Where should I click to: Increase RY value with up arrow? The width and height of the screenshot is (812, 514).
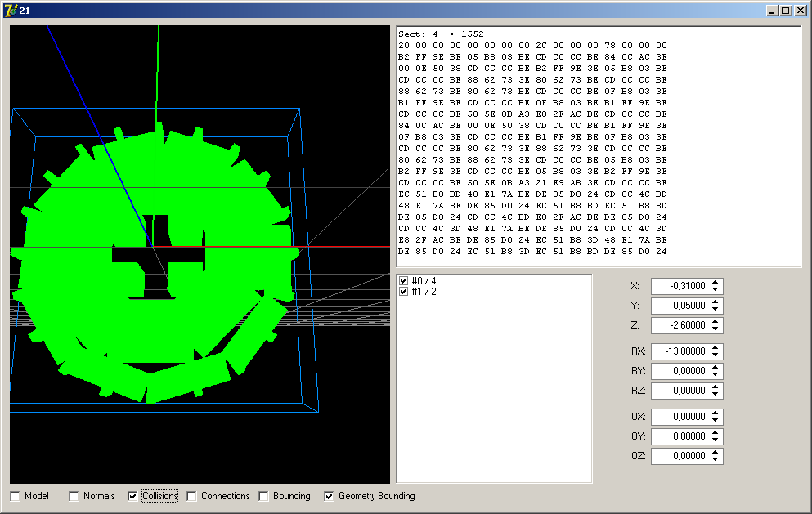coord(716,367)
